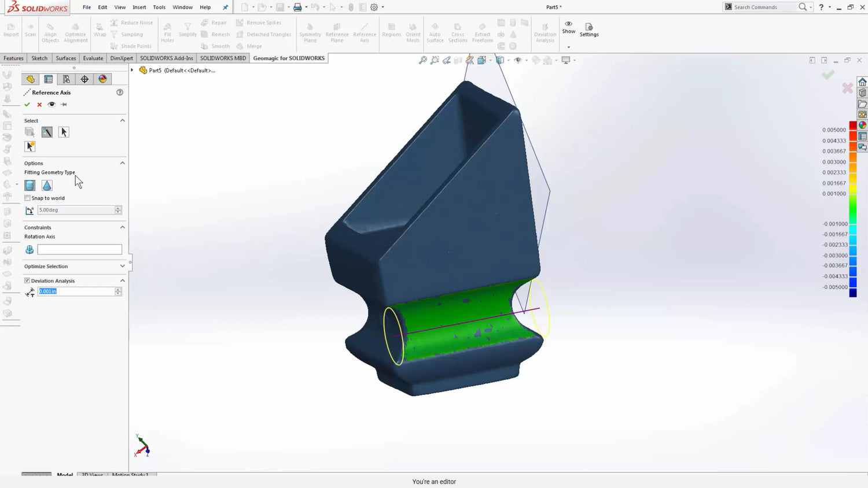Collapse the Constraints section
Image resolution: width=868 pixels, height=488 pixels.
122,228
